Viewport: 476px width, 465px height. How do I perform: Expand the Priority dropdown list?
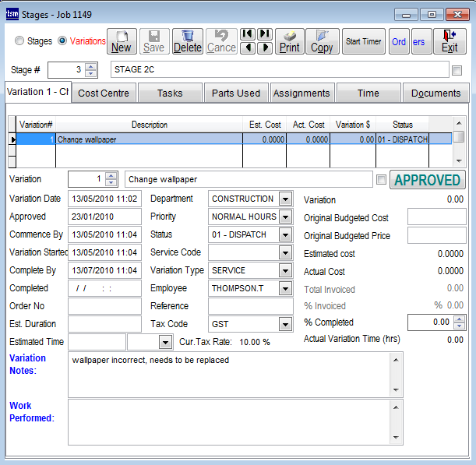coord(285,217)
